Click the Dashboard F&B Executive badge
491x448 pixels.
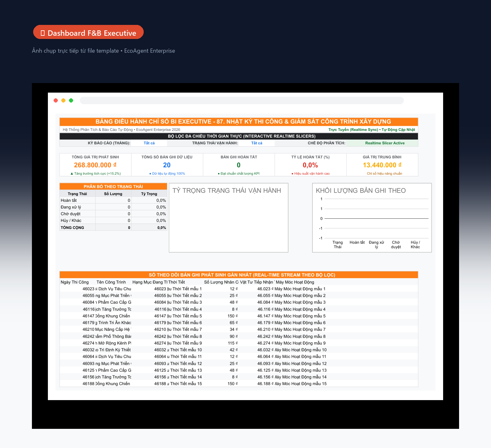pos(88,32)
